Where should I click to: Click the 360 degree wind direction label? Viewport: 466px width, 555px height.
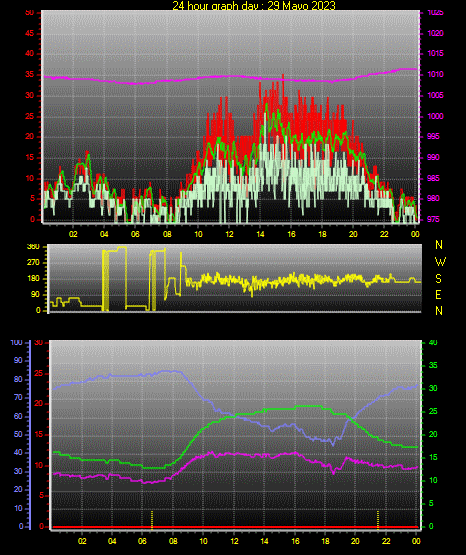coord(33,247)
